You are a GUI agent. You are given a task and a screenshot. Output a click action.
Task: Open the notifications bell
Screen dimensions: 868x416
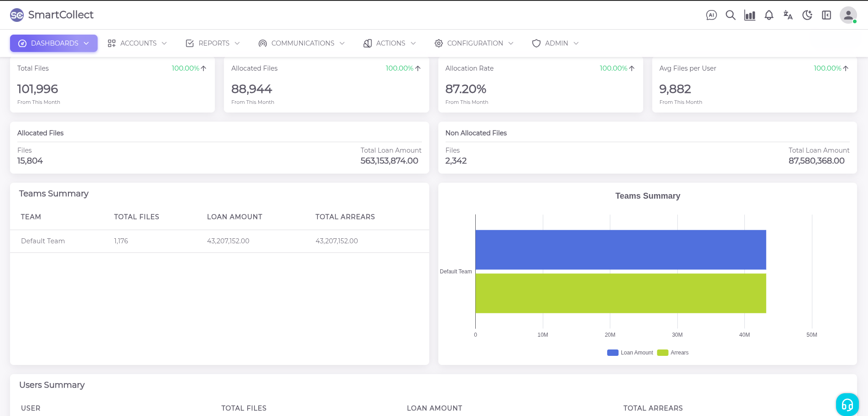click(769, 15)
